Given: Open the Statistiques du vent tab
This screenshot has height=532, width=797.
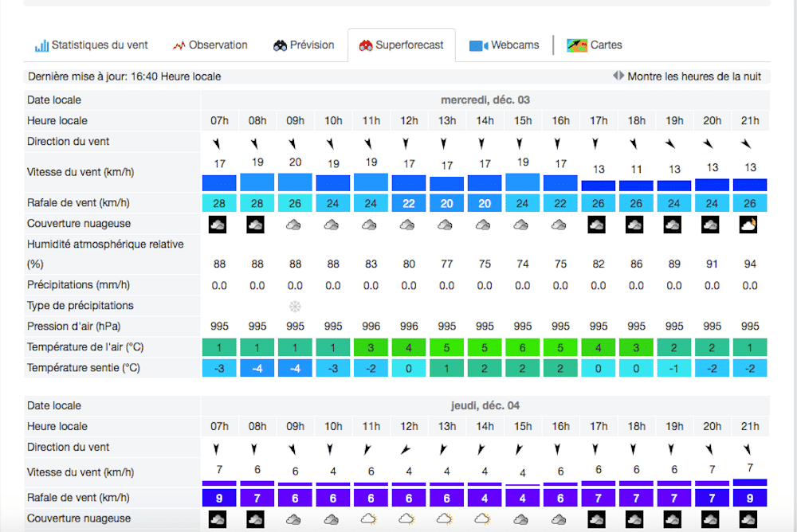Looking at the screenshot, I should 92,45.
